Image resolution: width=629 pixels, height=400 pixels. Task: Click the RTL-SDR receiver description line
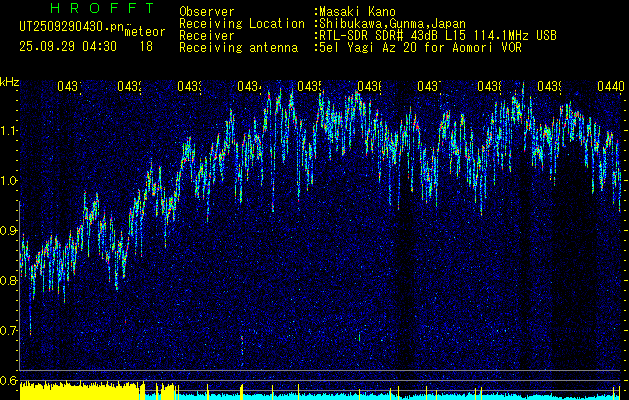tap(437, 35)
